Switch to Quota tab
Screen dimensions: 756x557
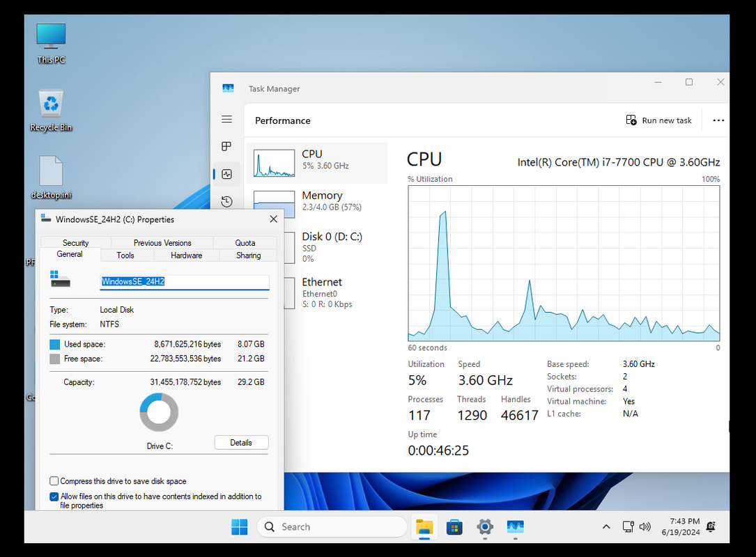245,243
